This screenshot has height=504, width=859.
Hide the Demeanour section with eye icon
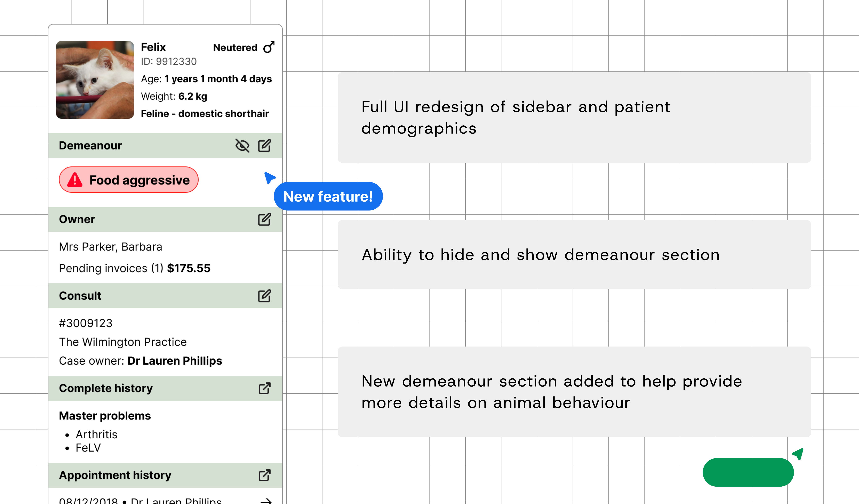point(242,145)
